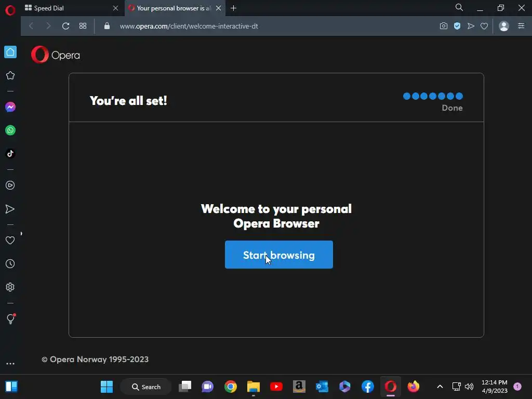Open Player icon in sidebar
The width and height of the screenshot is (532, 399).
(10, 185)
